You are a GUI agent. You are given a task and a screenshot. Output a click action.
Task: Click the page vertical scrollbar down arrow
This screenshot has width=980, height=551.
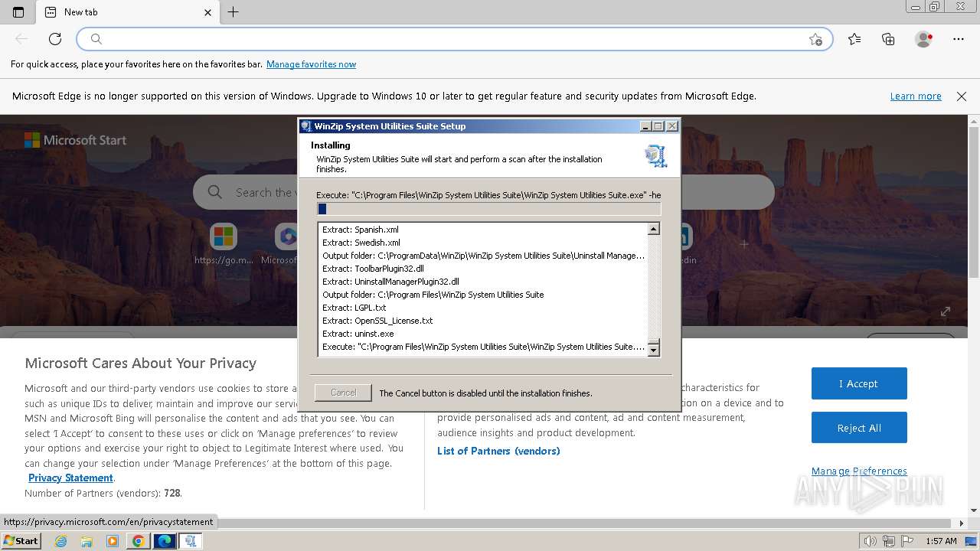974,510
